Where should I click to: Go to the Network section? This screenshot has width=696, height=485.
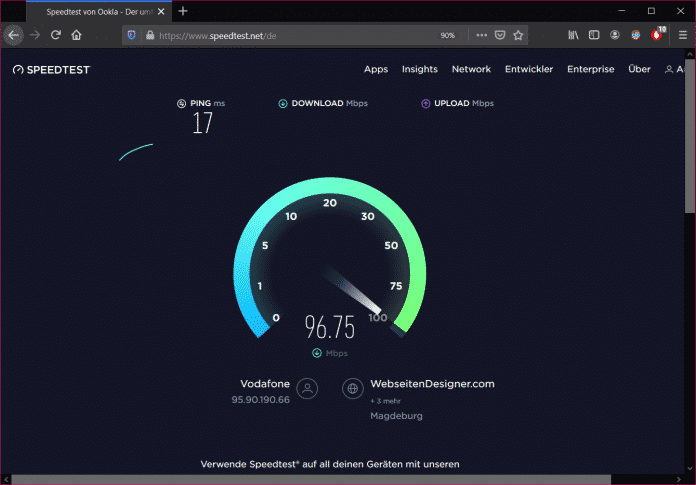pyautogui.click(x=471, y=70)
